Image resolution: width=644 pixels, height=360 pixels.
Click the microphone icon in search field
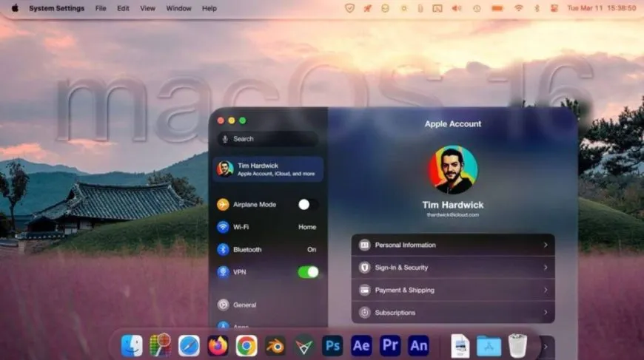click(225, 139)
